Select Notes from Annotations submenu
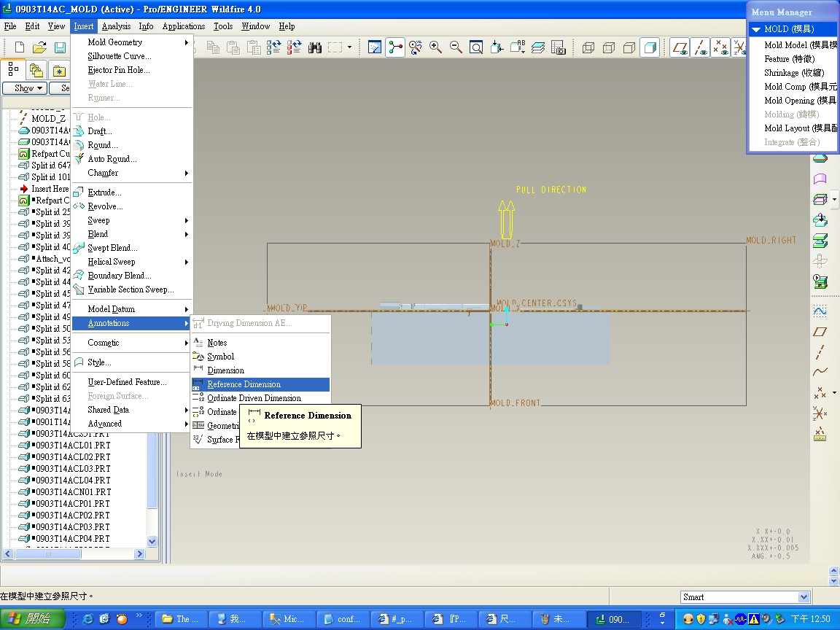840x630 pixels. click(x=260, y=342)
